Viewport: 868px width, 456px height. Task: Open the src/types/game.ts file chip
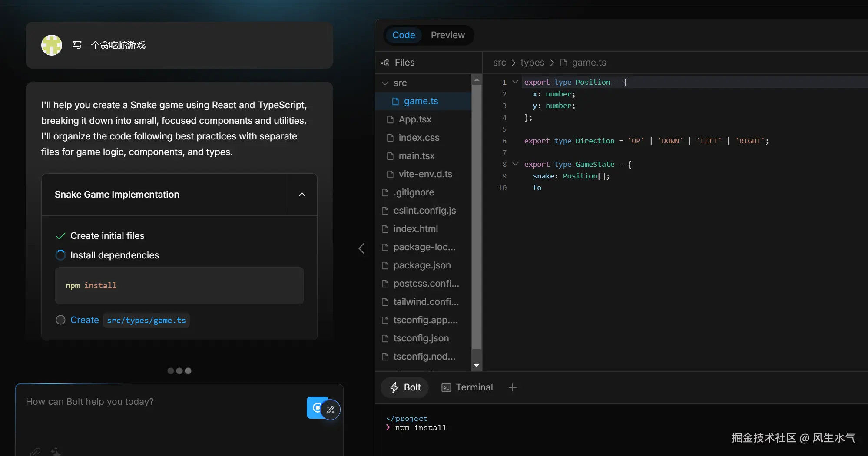click(x=146, y=321)
